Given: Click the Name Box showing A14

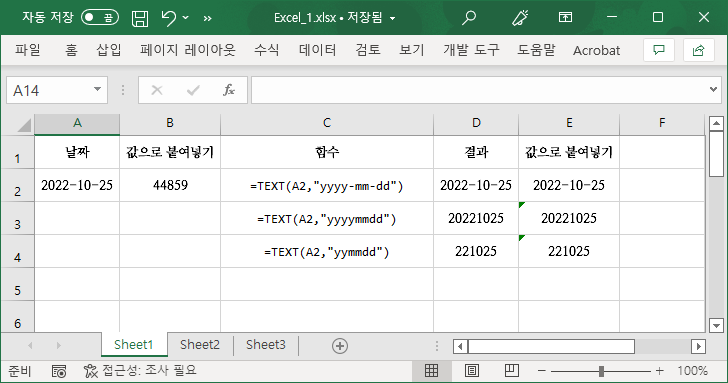Looking at the screenshot, I should tap(49, 90).
